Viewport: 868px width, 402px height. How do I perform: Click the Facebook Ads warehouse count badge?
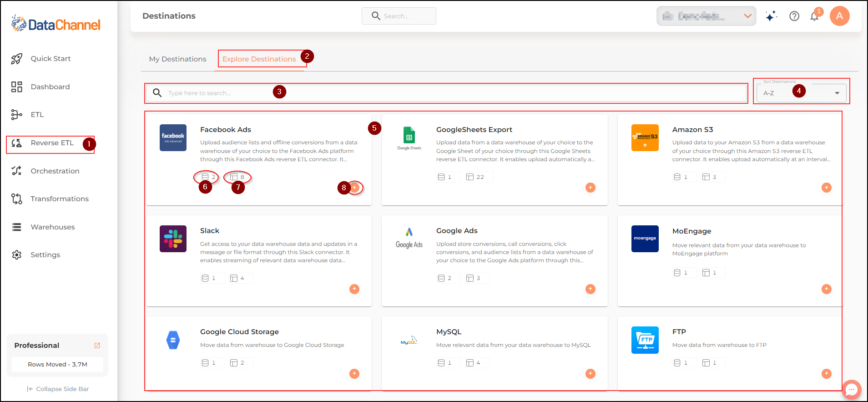[x=208, y=177]
